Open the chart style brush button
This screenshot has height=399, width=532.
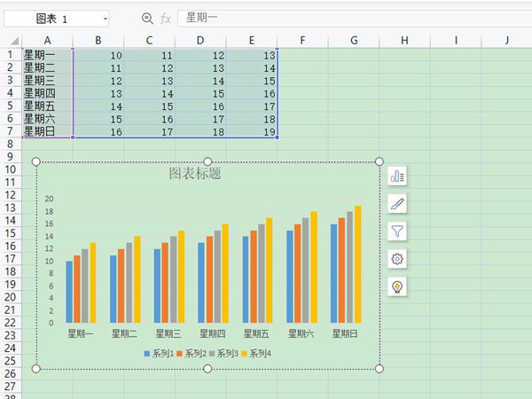pyautogui.click(x=397, y=204)
